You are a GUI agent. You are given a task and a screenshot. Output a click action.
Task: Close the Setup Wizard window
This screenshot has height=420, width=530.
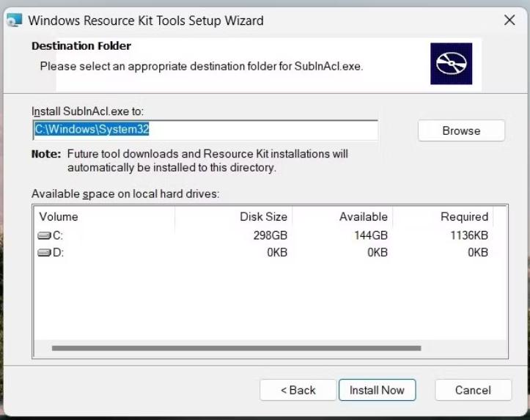pyautogui.click(x=509, y=21)
